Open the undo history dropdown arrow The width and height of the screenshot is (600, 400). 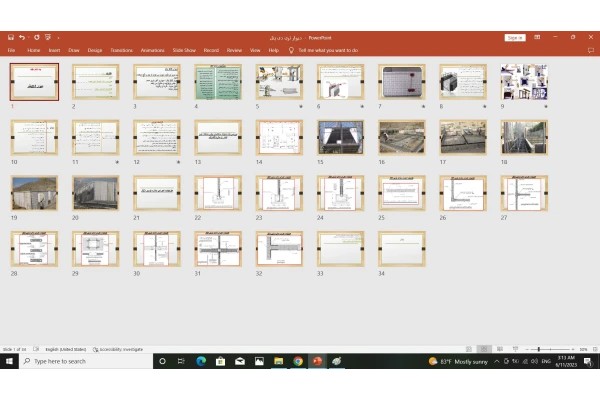(28, 38)
